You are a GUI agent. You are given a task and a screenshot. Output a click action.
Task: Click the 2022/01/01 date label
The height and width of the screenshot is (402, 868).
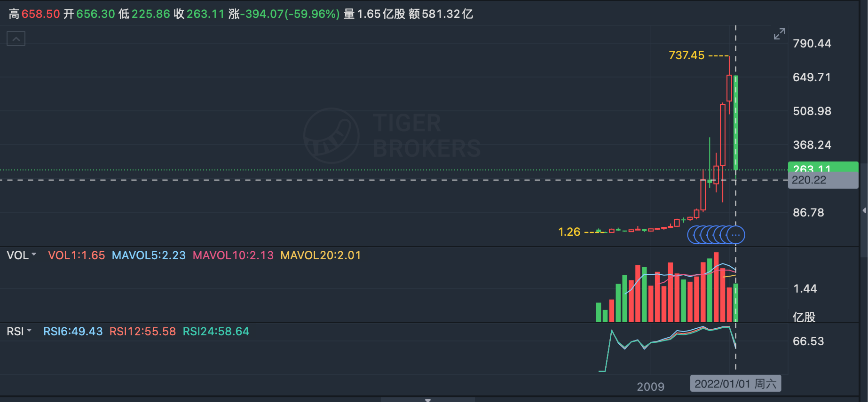(x=735, y=384)
